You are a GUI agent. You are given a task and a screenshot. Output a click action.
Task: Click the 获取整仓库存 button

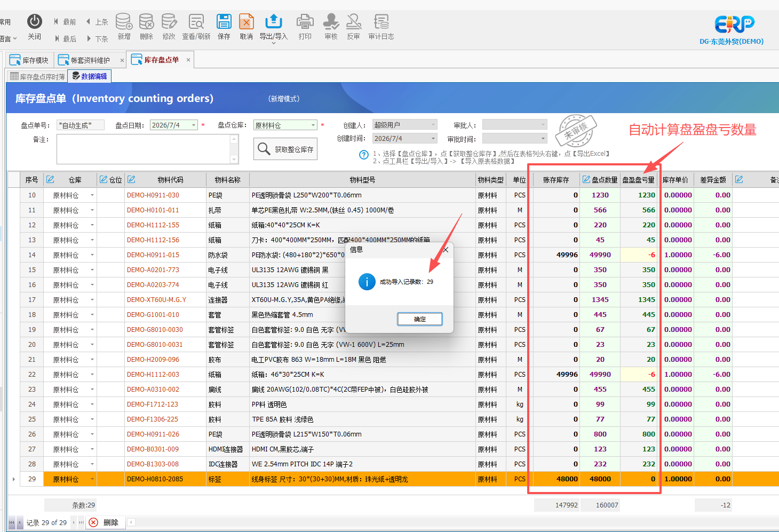coord(285,149)
